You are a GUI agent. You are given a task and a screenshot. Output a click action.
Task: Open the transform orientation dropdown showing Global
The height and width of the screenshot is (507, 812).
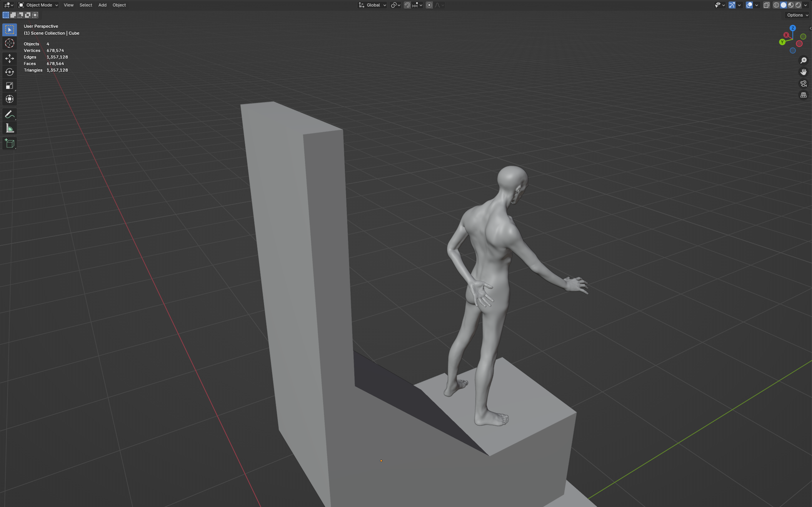pos(372,5)
